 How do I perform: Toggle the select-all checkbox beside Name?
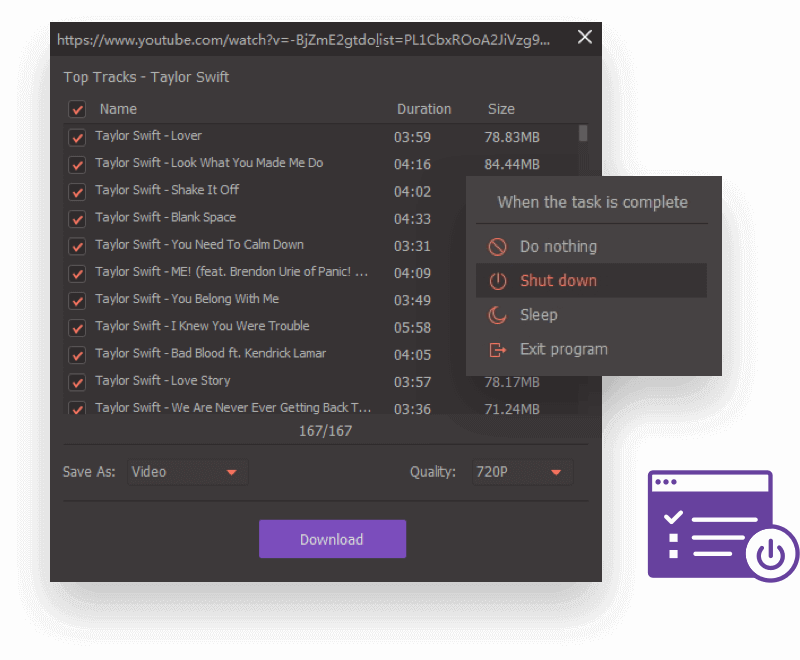pos(77,109)
